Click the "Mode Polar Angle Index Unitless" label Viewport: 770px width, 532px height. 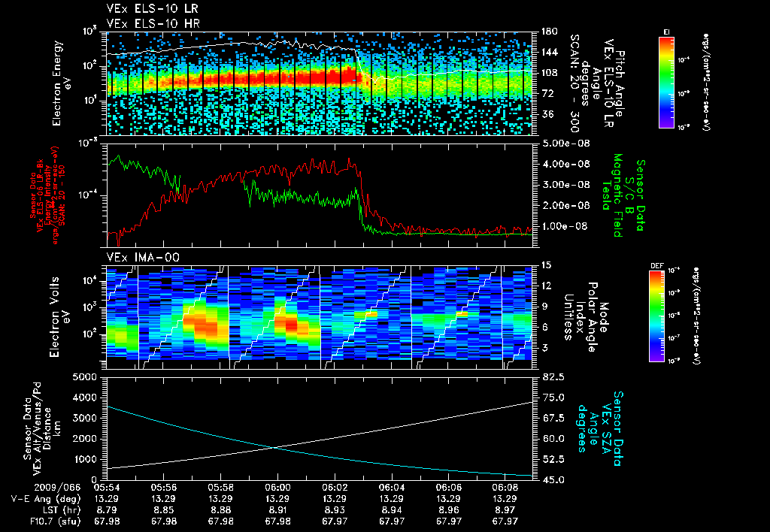point(585,316)
